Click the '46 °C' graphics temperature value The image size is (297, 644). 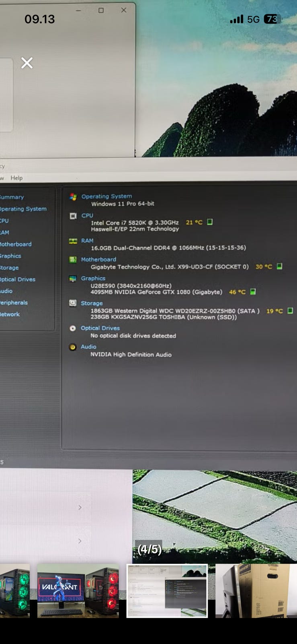[237, 292]
